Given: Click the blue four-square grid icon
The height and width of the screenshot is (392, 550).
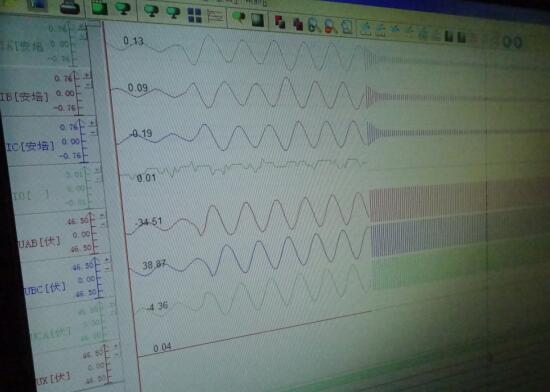Looking at the screenshot, I should click(x=194, y=15).
